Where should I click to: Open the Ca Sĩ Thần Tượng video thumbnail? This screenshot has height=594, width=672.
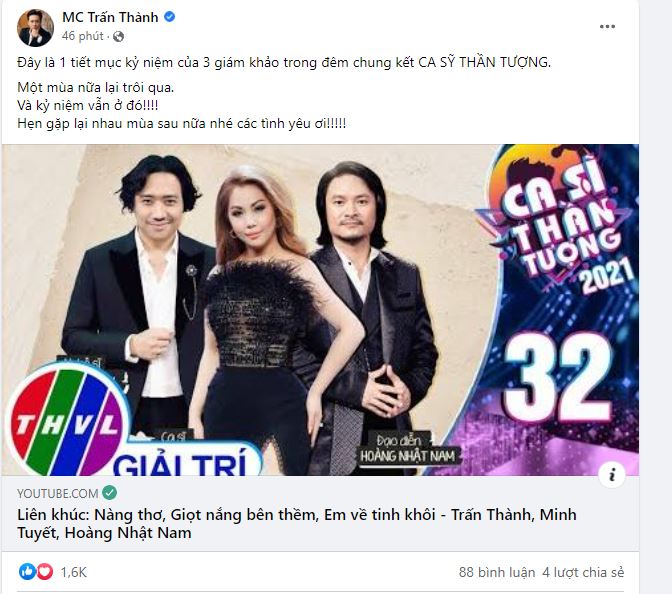pos(320,310)
